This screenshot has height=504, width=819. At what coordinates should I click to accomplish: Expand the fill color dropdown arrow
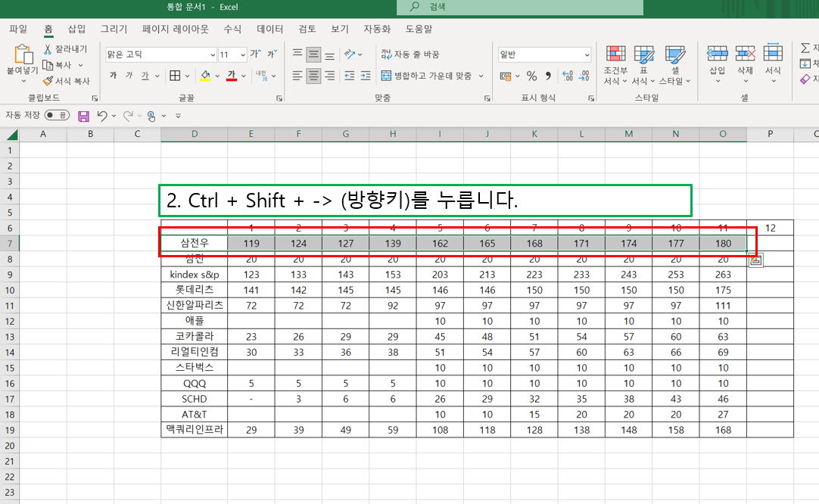pos(217,76)
